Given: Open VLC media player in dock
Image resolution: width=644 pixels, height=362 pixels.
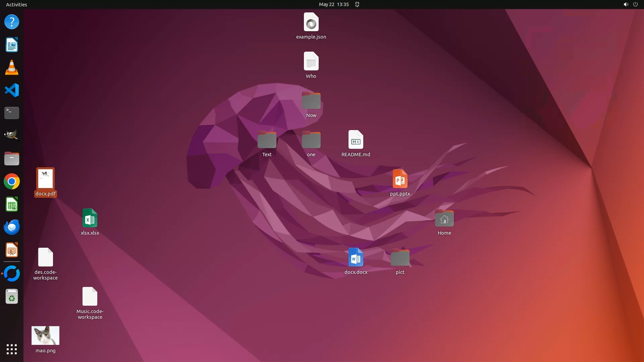Looking at the screenshot, I should pyautogui.click(x=12, y=67).
